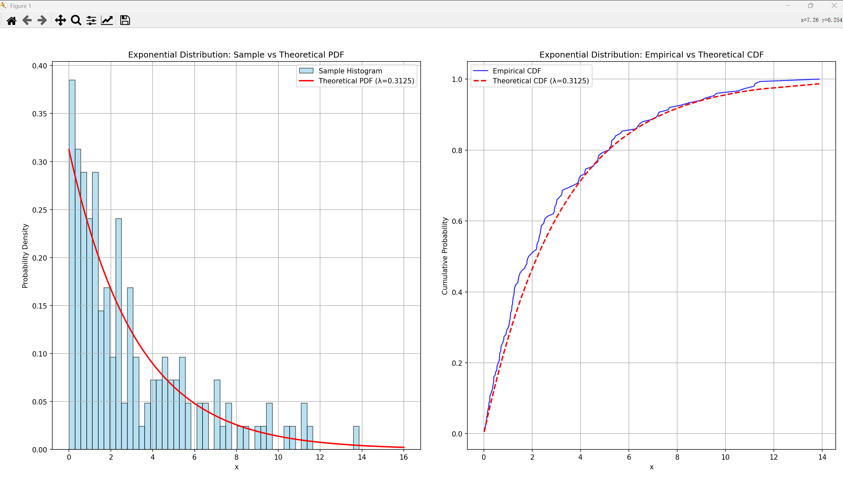Image resolution: width=843 pixels, height=504 pixels.
Task: Click the left plot PDF title
Action: pyautogui.click(x=236, y=55)
